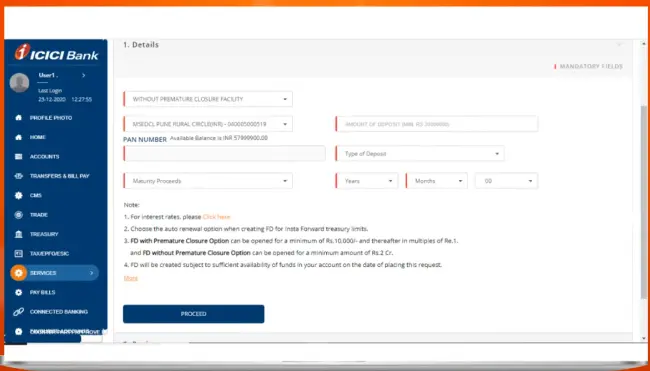
Task: Open the days dropdown showing 00
Action: pos(507,181)
